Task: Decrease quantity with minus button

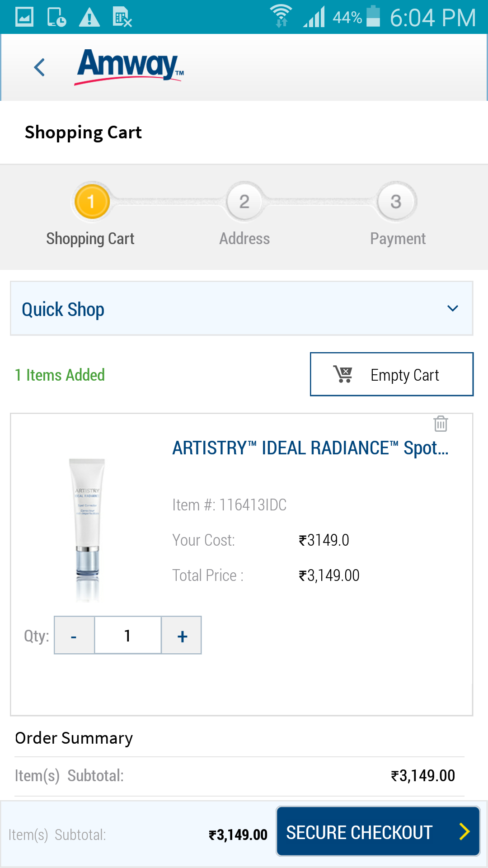Action: point(74,636)
